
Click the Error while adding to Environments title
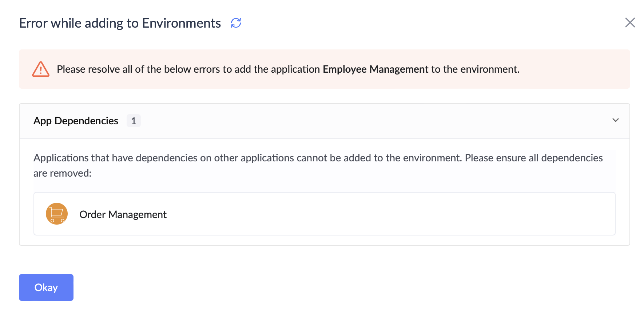(x=120, y=23)
